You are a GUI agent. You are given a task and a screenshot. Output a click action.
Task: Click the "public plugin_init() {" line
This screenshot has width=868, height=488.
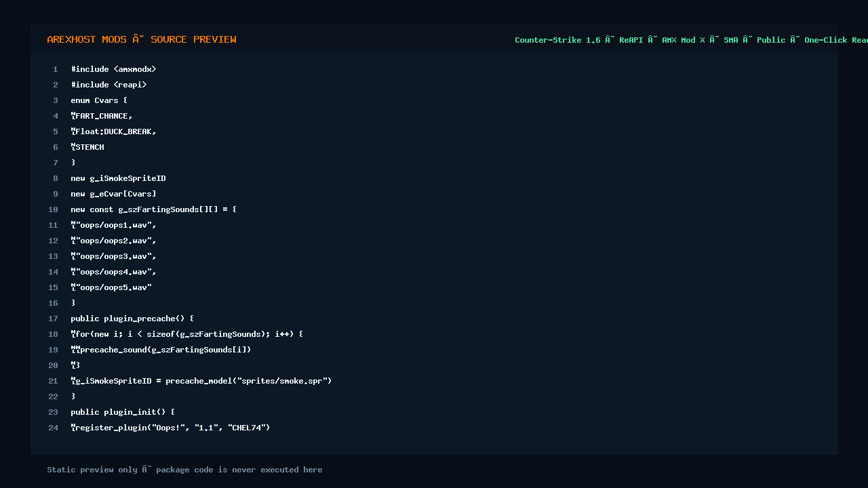click(x=123, y=412)
